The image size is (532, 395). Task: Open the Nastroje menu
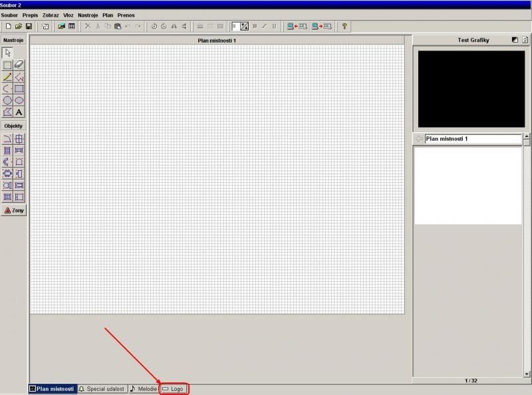point(88,15)
